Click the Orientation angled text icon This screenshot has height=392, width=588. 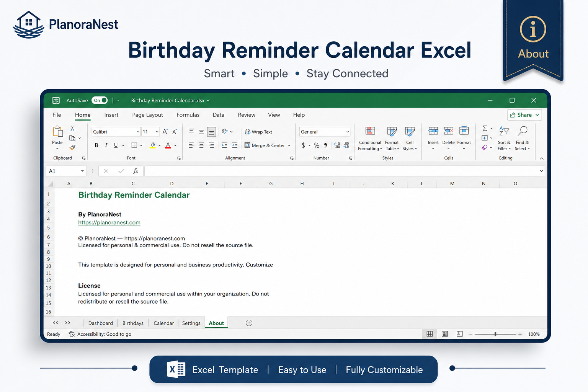click(225, 131)
